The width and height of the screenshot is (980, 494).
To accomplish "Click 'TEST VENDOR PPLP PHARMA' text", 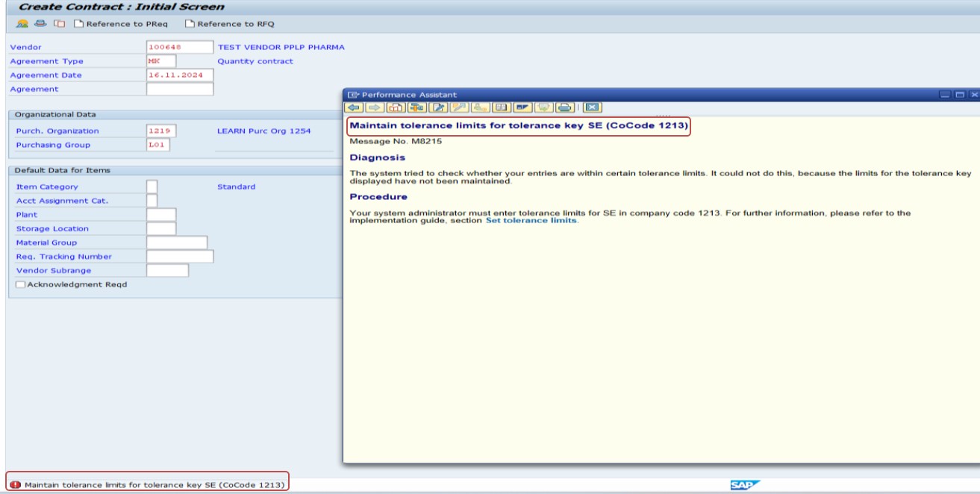I will coord(281,47).
